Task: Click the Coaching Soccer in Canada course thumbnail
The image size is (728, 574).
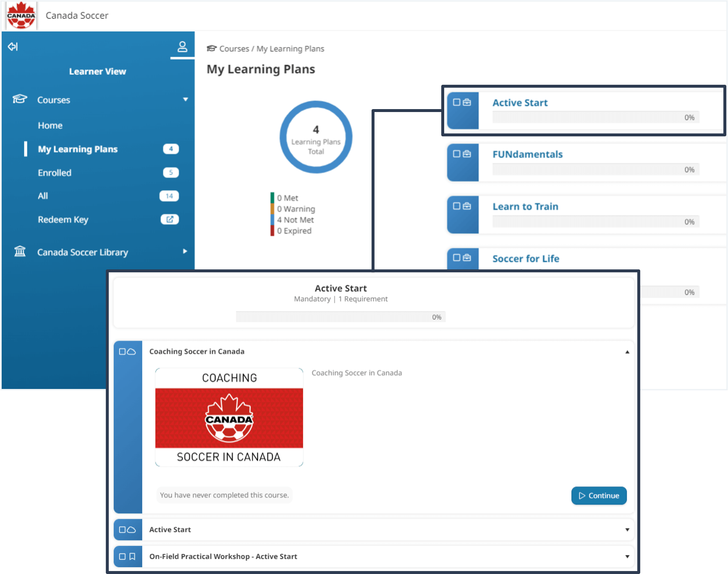Action: coord(229,417)
